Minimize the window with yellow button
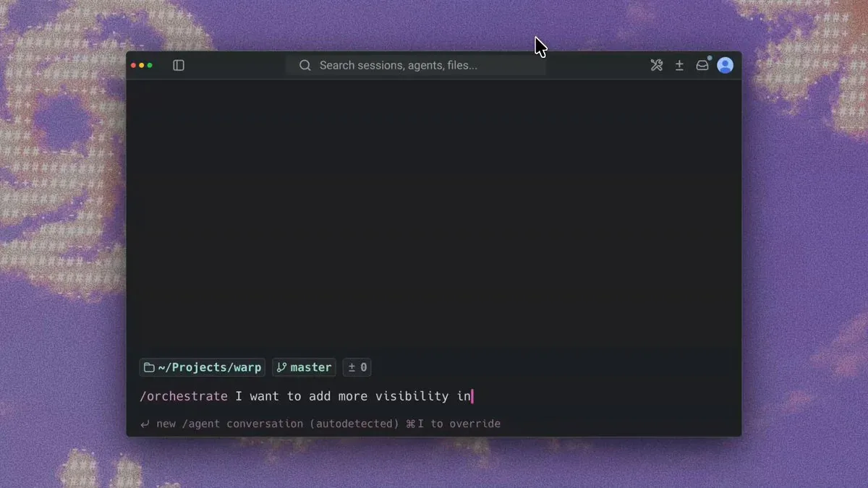868x488 pixels. (x=142, y=66)
